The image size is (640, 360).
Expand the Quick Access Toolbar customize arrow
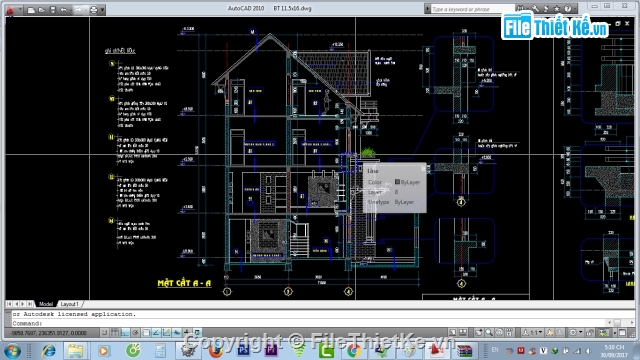click(x=102, y=10)
